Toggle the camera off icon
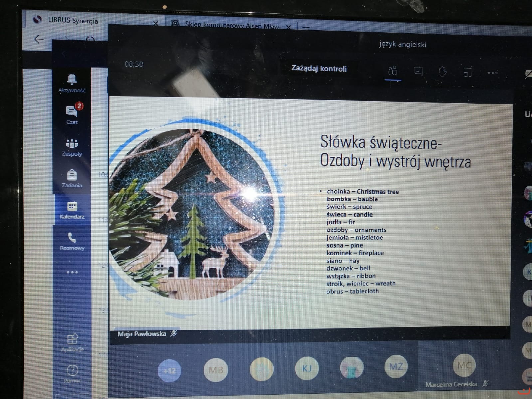Image resolution: width=532 pixels, height=399 pixels. (528, 74)
